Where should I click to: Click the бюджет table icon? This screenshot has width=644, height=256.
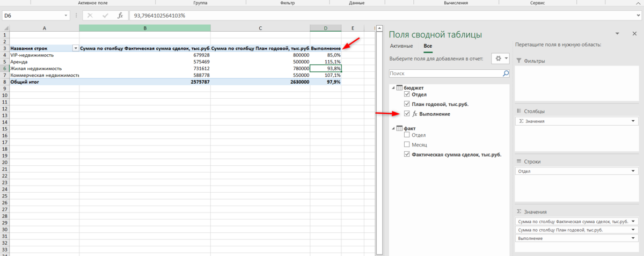(399, 87)
